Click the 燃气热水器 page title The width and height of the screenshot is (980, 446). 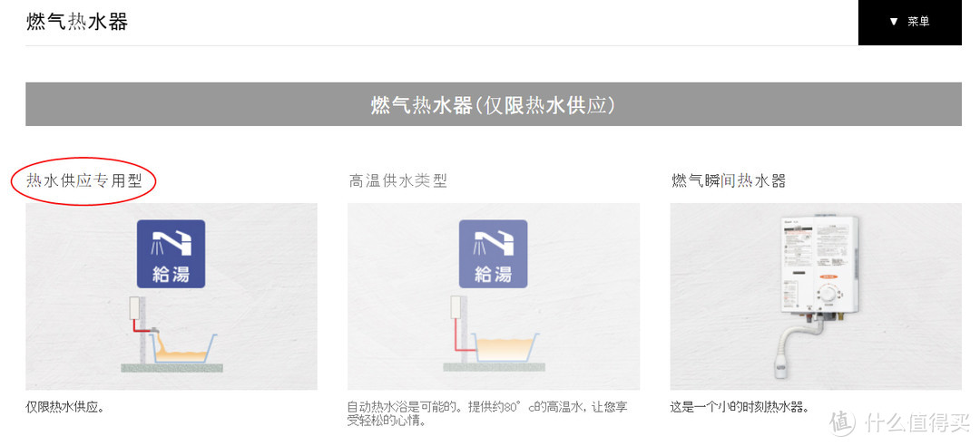click(77, 22)
